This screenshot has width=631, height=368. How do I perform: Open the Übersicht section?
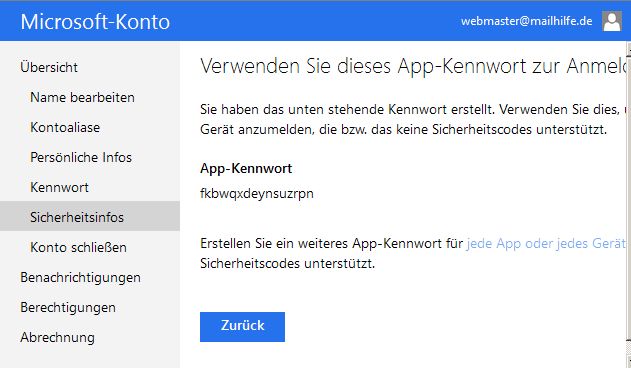[49, 67]
